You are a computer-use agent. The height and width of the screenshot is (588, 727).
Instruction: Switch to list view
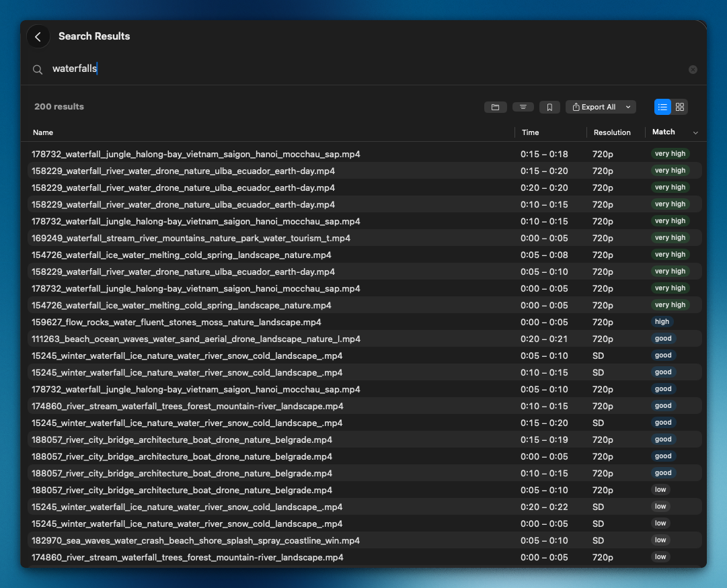coord(662,107)
